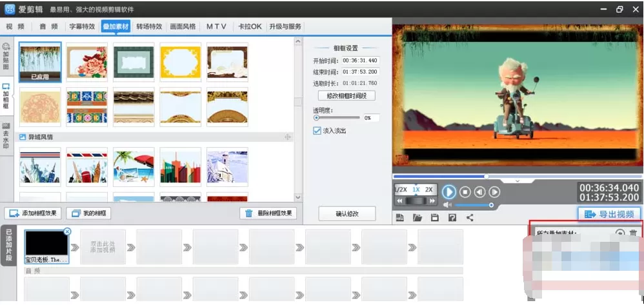The width and height of the screenshot is (644, 305).
Task: Play the video preview
Action: click(449, 192)
